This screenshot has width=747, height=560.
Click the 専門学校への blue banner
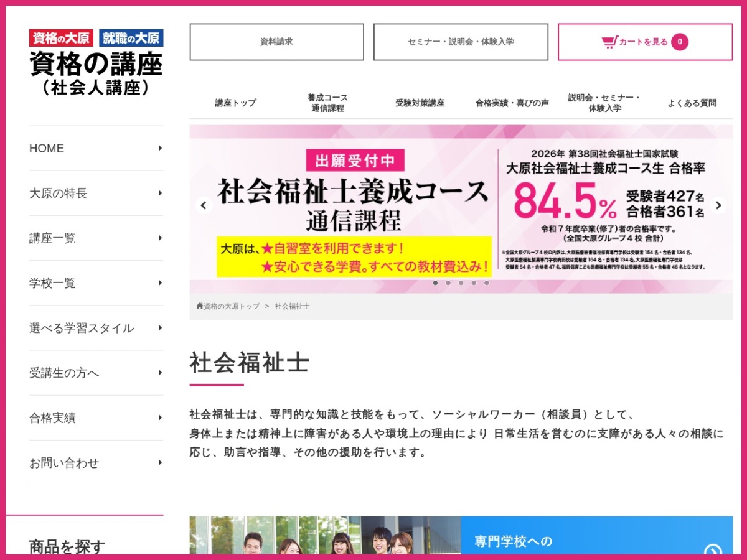(597, 535)
